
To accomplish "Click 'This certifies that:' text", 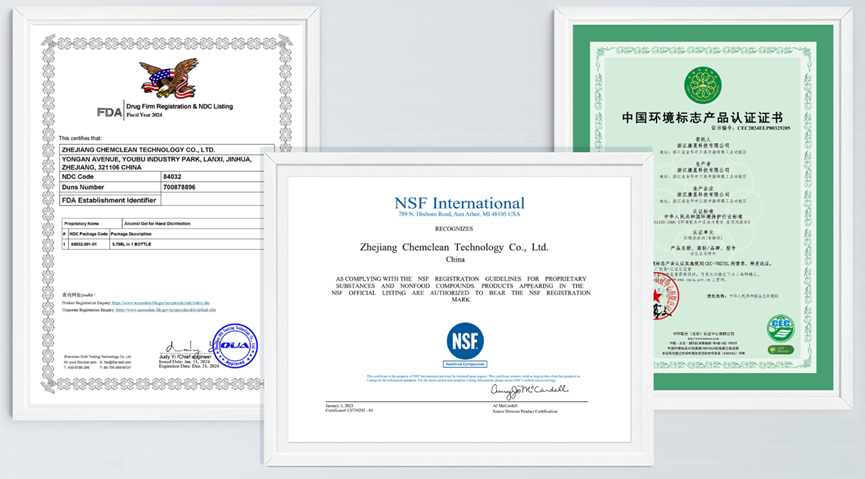I will pos(81,138).
